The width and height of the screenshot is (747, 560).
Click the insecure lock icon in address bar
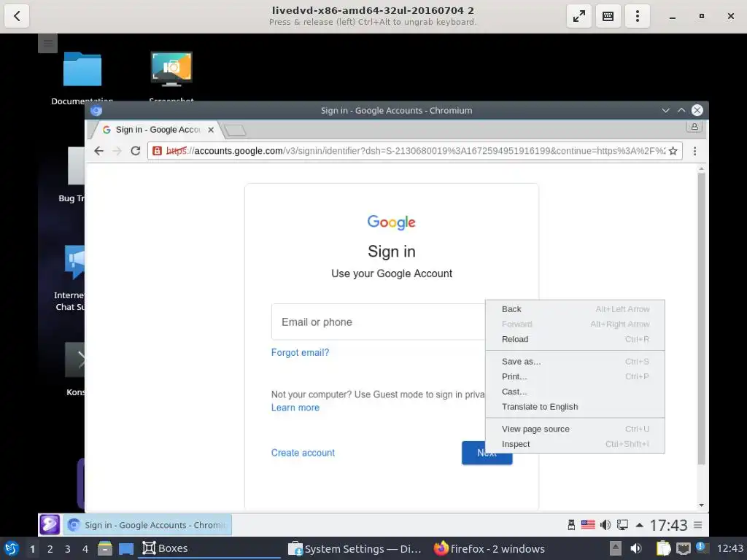click(x=157, y=151)
